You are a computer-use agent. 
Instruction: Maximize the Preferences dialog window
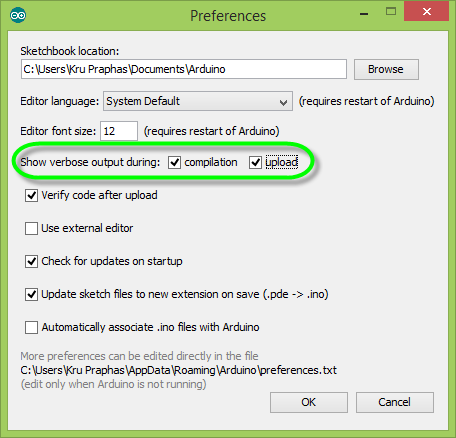[x=391, y=12]
